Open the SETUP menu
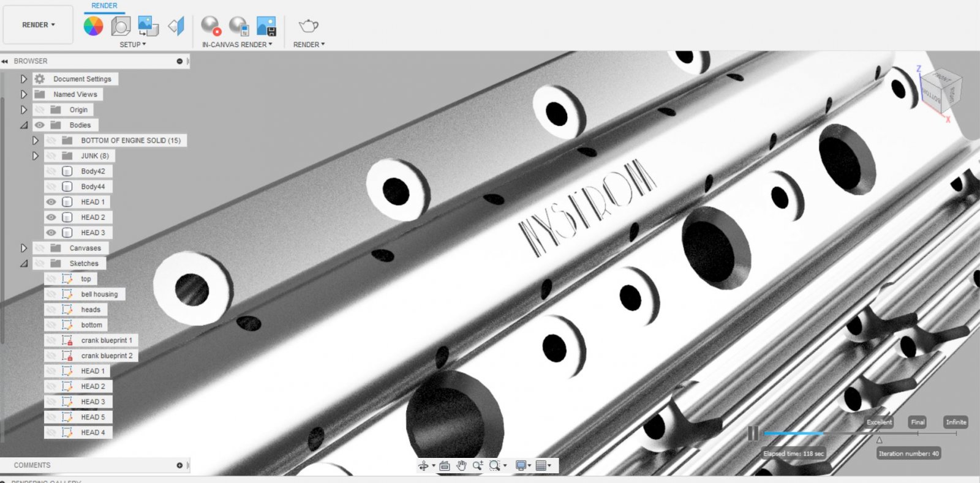Viewport: 980px width, 483px height. pos(132,45)
